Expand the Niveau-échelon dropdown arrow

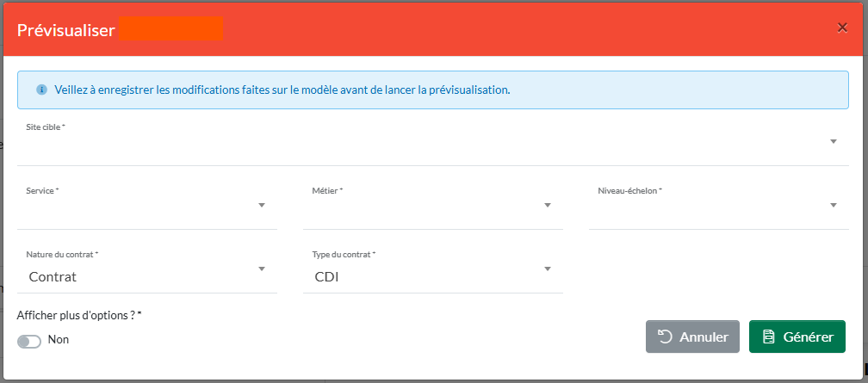tap(834, 206)
